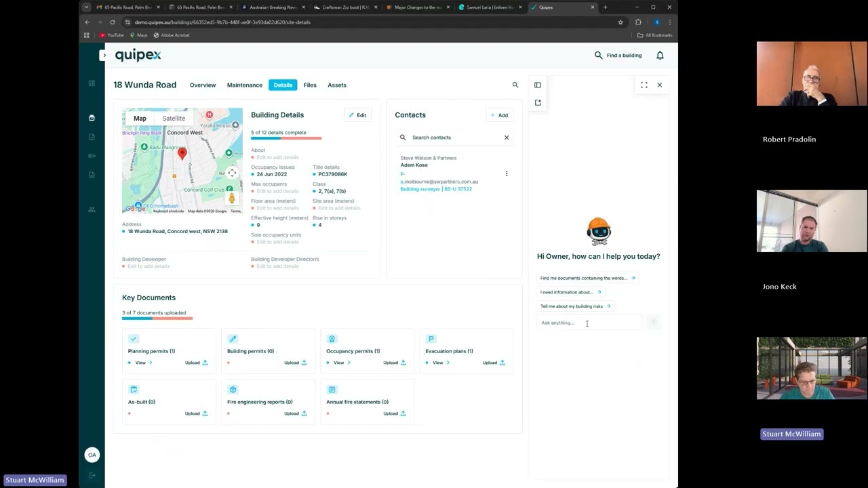Upload a Planning permits document
Viewport: 868px width, 488px height.
click(197, 363)
